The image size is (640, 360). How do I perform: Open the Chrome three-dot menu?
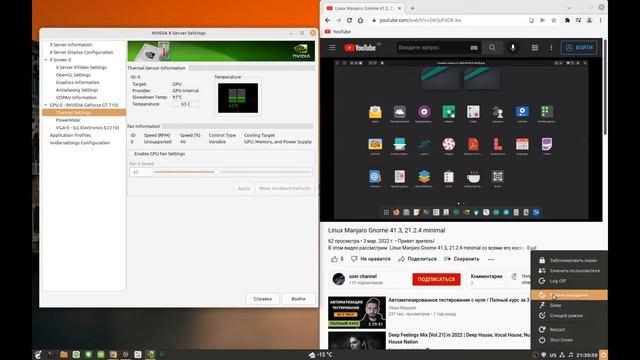point(600,20)
